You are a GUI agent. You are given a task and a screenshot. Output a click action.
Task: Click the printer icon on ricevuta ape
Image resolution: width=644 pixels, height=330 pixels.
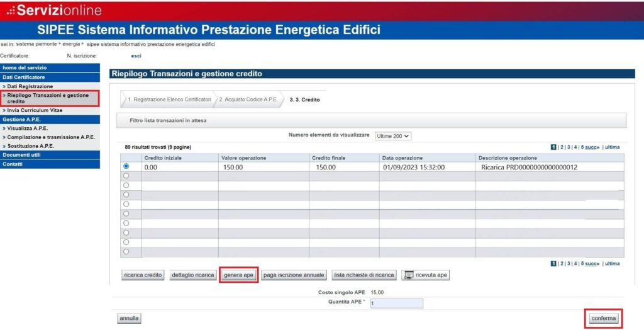coord(408,275)
